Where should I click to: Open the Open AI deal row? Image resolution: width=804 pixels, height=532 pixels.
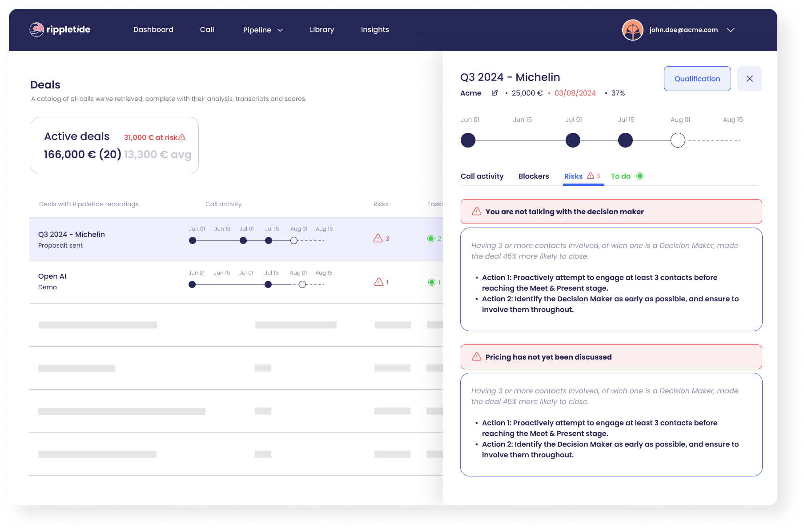(236, 282)
